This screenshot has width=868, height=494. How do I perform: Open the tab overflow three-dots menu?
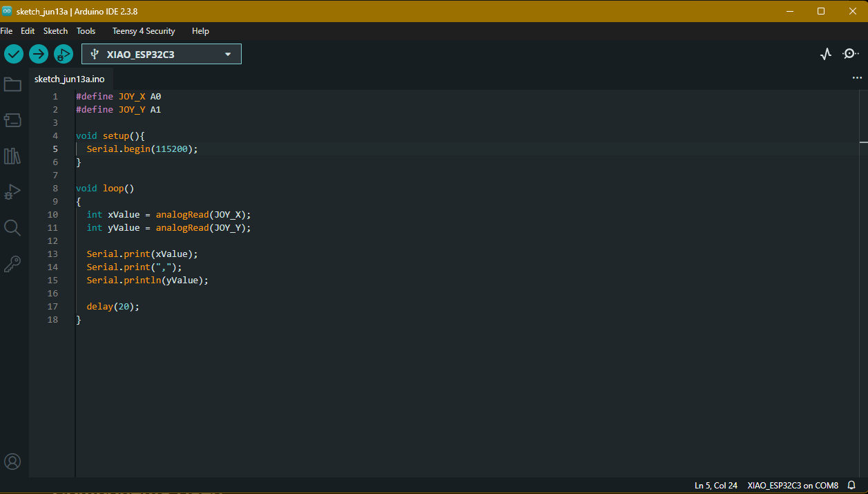(x=857, y=78)
